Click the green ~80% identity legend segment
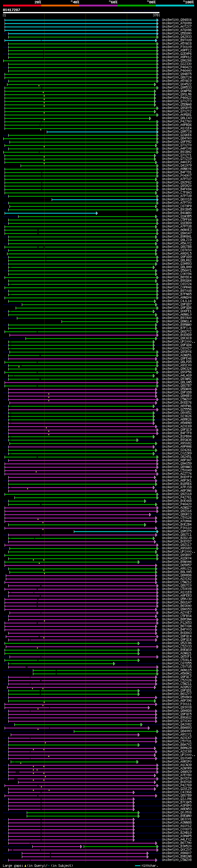The height and width of the screenshot is (868, 197). (137, 6)
